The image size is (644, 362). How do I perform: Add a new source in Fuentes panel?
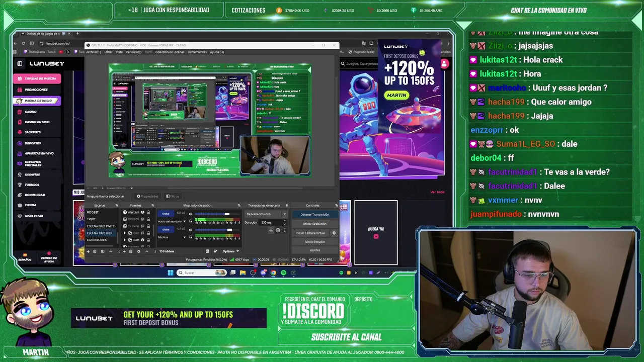coord(124,251)
